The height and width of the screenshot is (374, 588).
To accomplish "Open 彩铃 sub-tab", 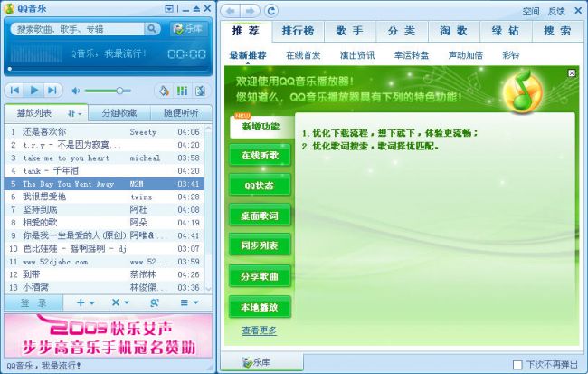I will point(511,55).
